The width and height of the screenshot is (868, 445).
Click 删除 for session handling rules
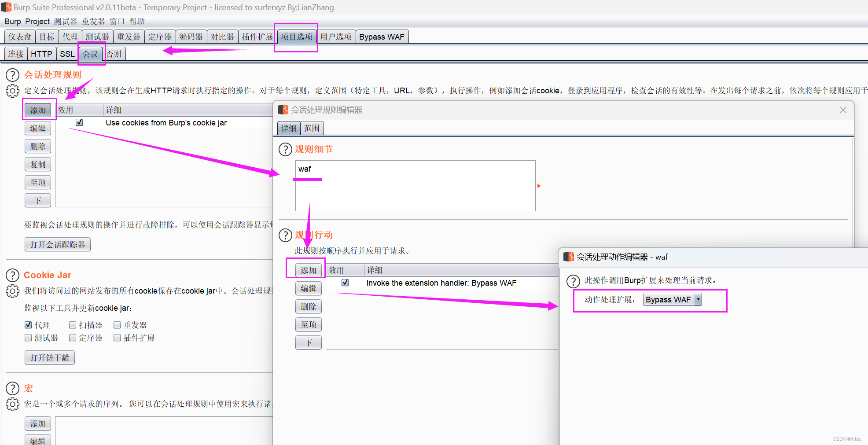pyautogui.click(x=38, y=146)
